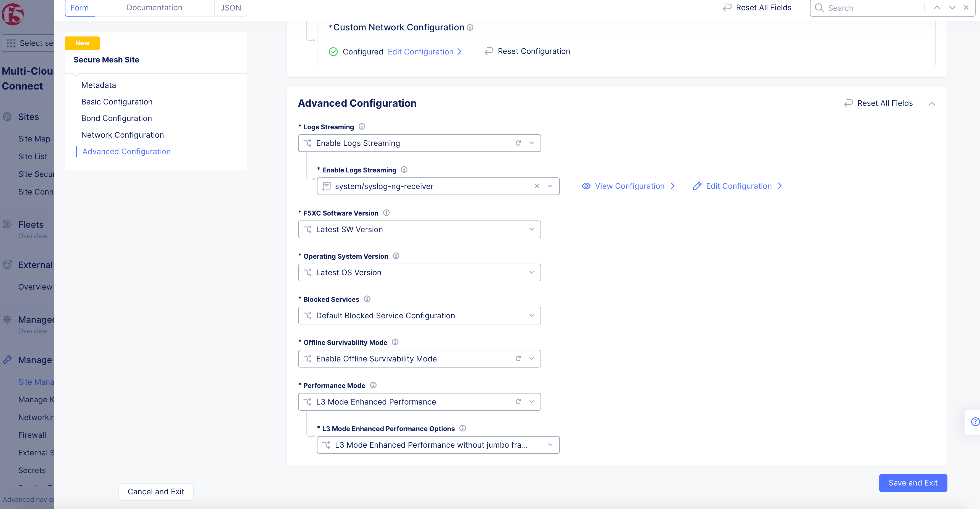
Task: Switch to the Documentation tab
Action: [x=154, y=7]
